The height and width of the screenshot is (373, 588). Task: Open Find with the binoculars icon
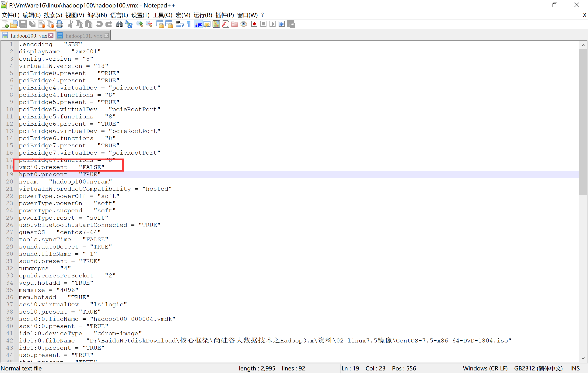pos(119,24)
